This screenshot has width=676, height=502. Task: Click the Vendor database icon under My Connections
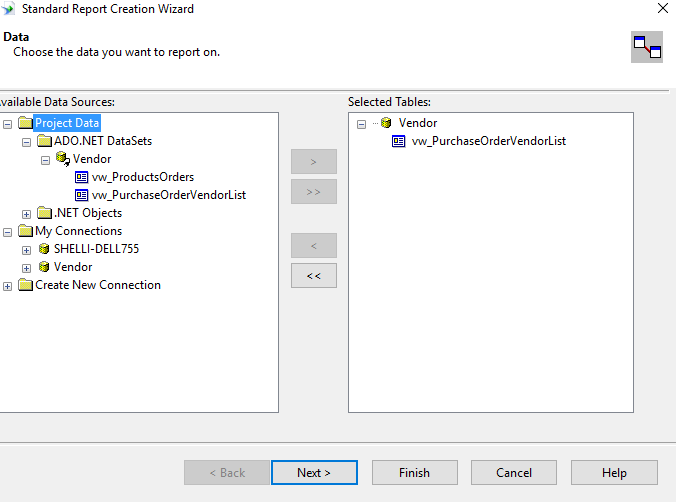click(44, 267)
